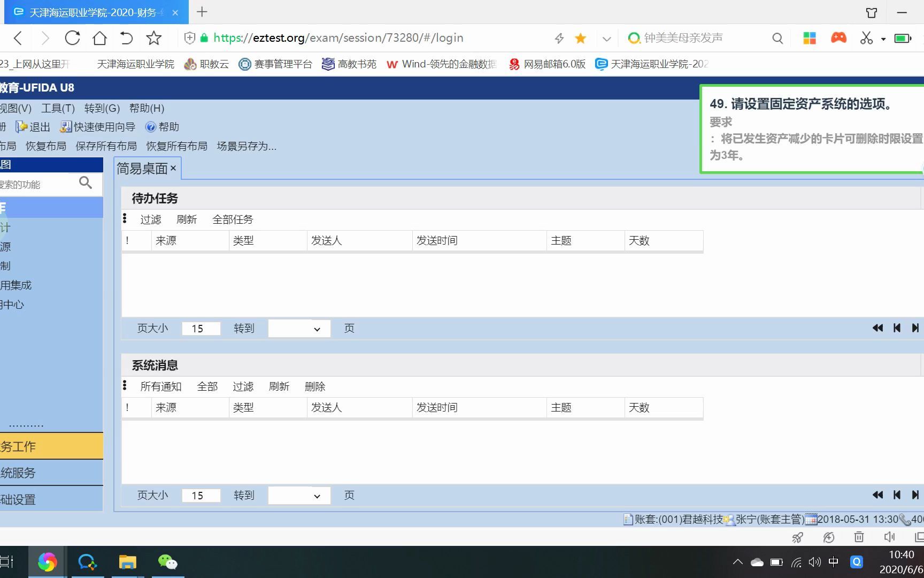The height and width of the screenshot is (578, 924).
Task: Open the red game controller icon
Action: click(838, 37)
